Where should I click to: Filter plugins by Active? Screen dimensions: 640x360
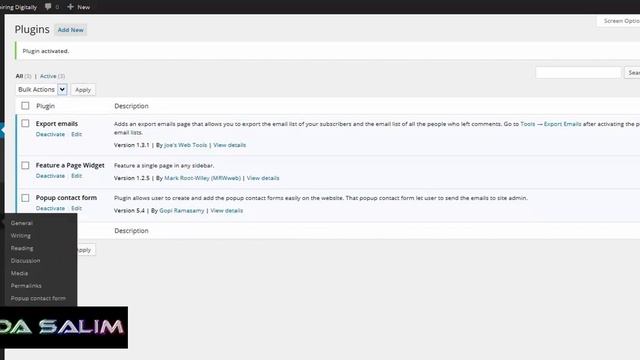coord(48,76)
